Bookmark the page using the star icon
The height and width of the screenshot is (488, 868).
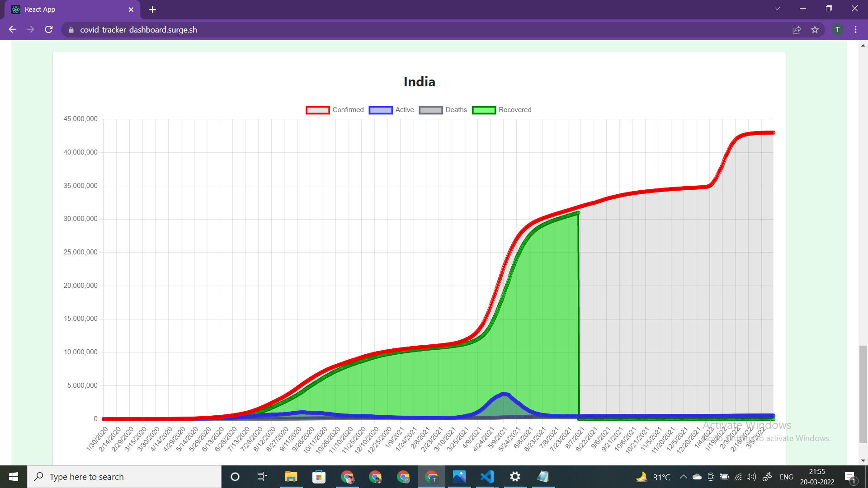tap(815, 30)
